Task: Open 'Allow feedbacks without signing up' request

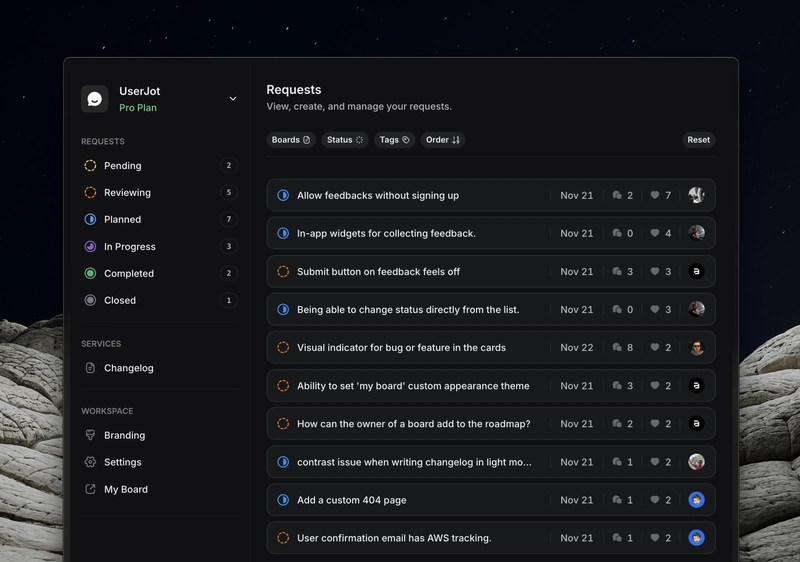Action: [x=378, y=196]
